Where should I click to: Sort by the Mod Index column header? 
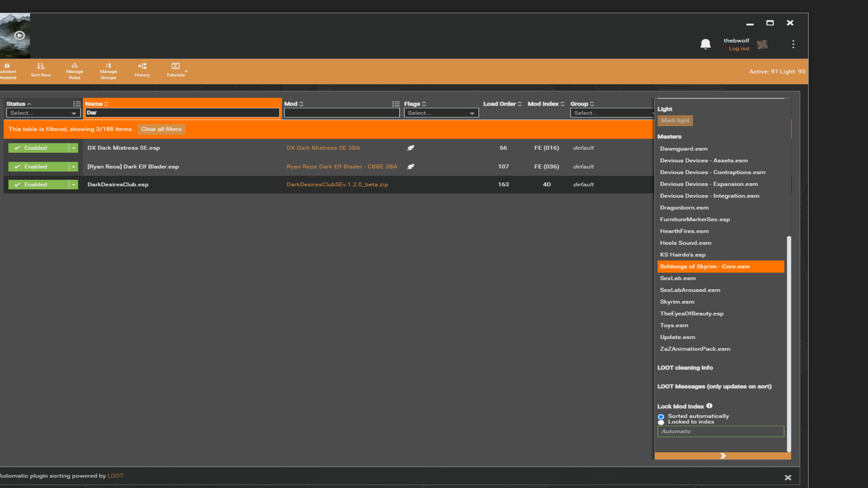click(546, 104)
